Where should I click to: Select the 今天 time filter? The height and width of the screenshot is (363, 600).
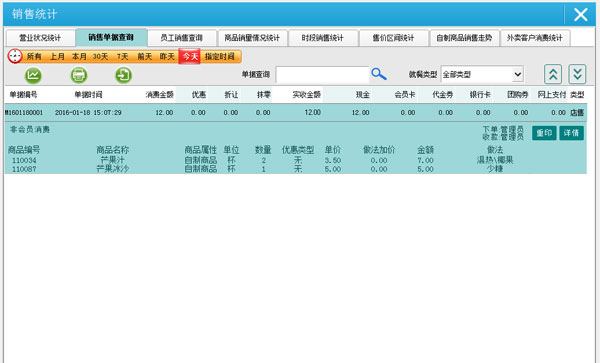click(x=190, y=57)
